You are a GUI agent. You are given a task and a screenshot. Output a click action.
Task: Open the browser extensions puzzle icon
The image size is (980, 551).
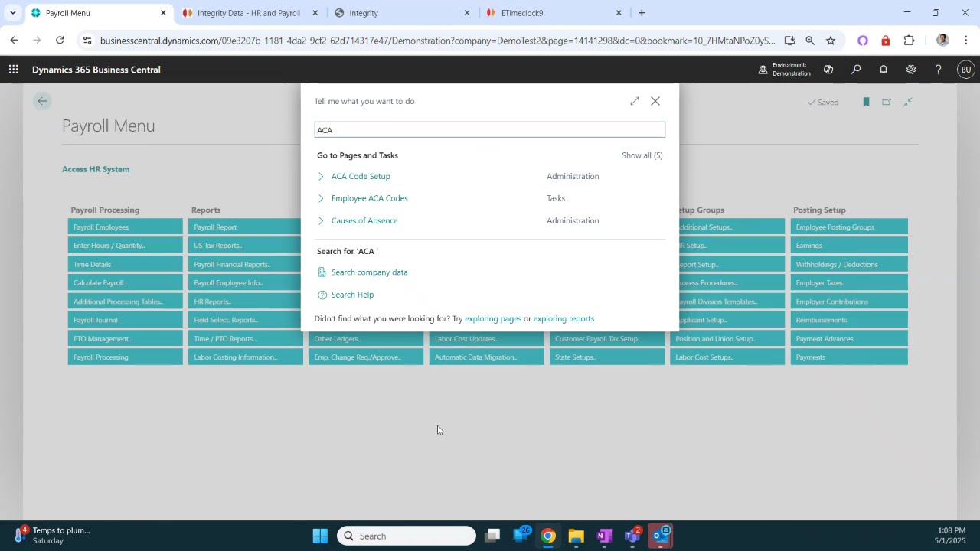(x=910, y=41)
